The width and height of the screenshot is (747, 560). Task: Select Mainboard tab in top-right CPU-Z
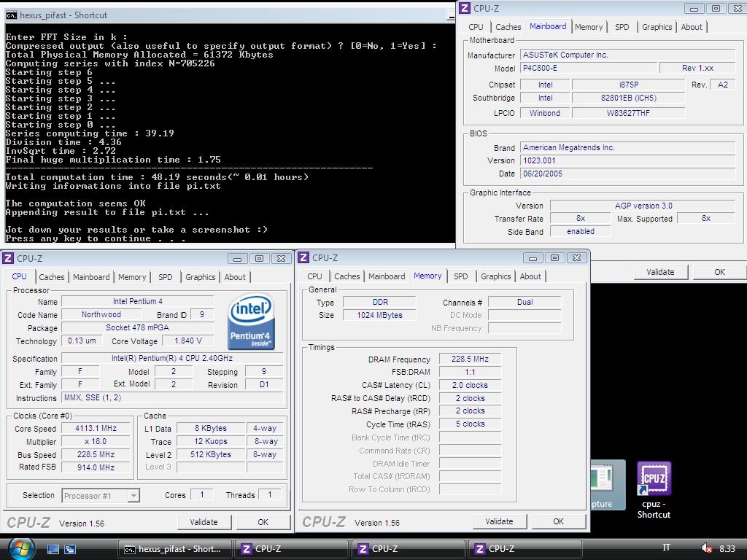548,26
